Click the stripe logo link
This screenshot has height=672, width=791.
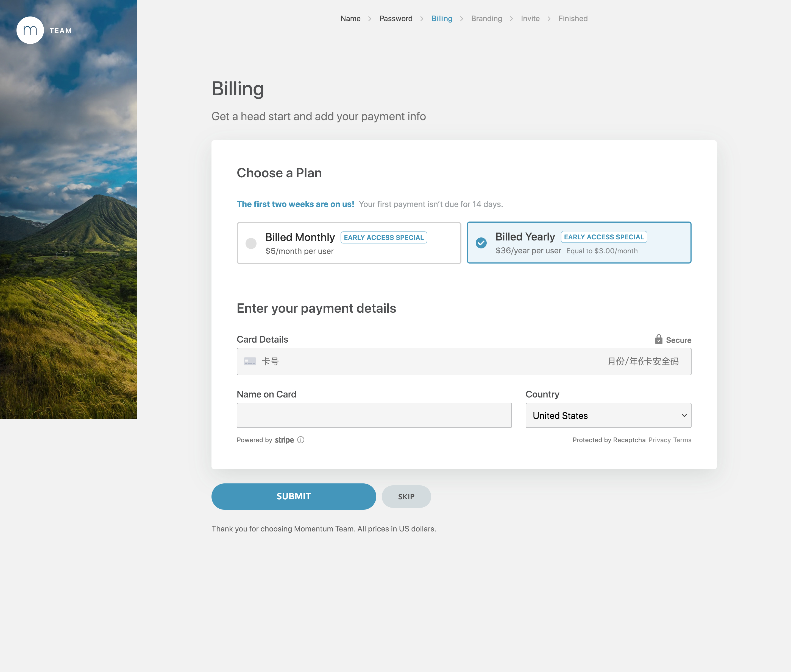284,440
